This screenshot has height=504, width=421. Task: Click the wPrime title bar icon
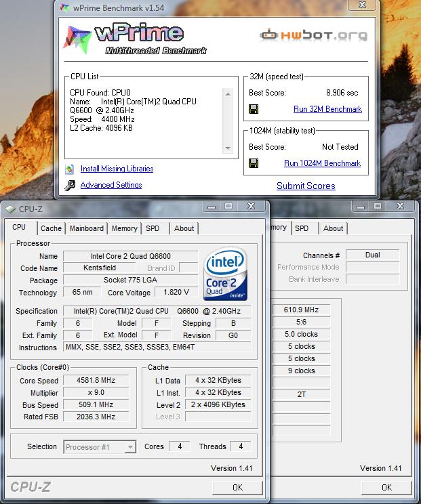pos(64,7)
